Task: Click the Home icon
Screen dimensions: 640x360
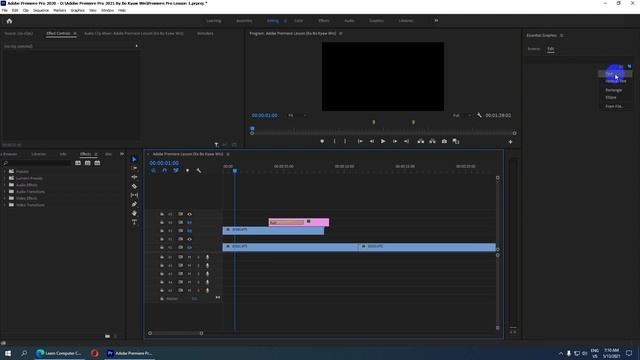Action: pos(9,21)
